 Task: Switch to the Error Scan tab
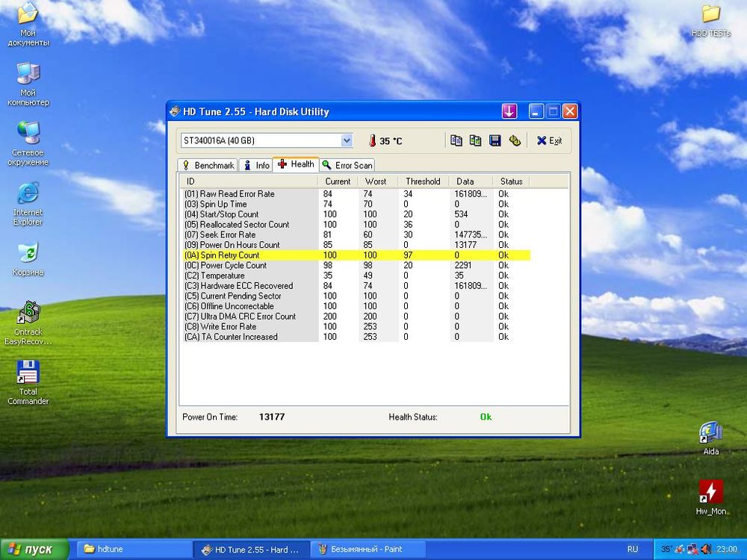pos(347,165)
